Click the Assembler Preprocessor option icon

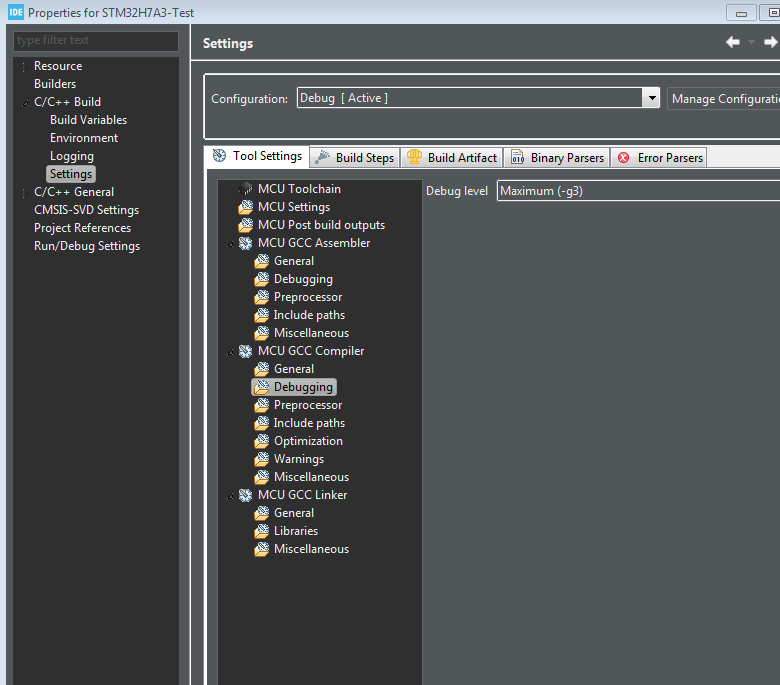point(262,296)
